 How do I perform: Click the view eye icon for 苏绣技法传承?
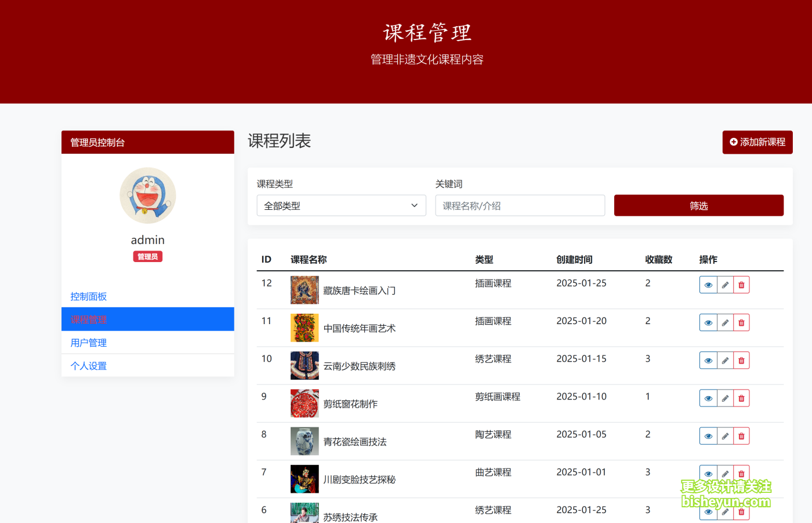[x=708, y=511]
